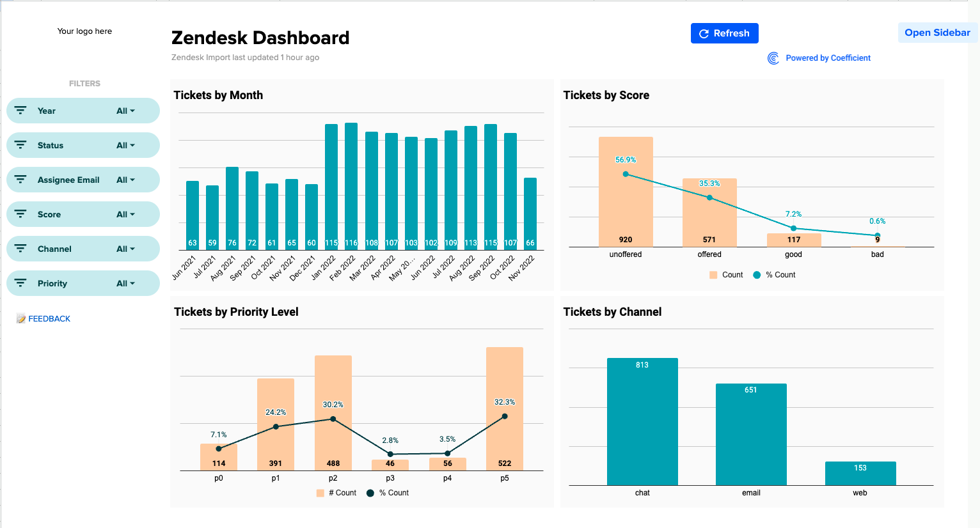The height and width of the screenshot is (528, 980).
Task: Click the Count legend swatch in Tickets by Score
Action: 713,275
